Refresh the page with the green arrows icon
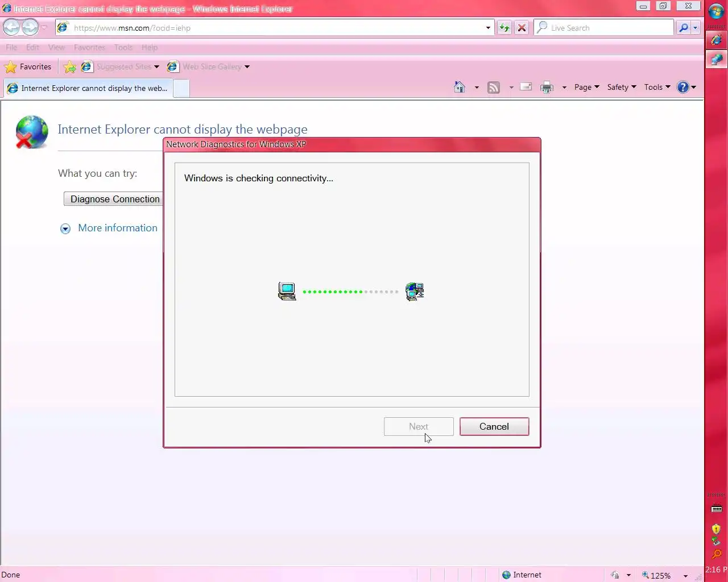 click(504, 28)
